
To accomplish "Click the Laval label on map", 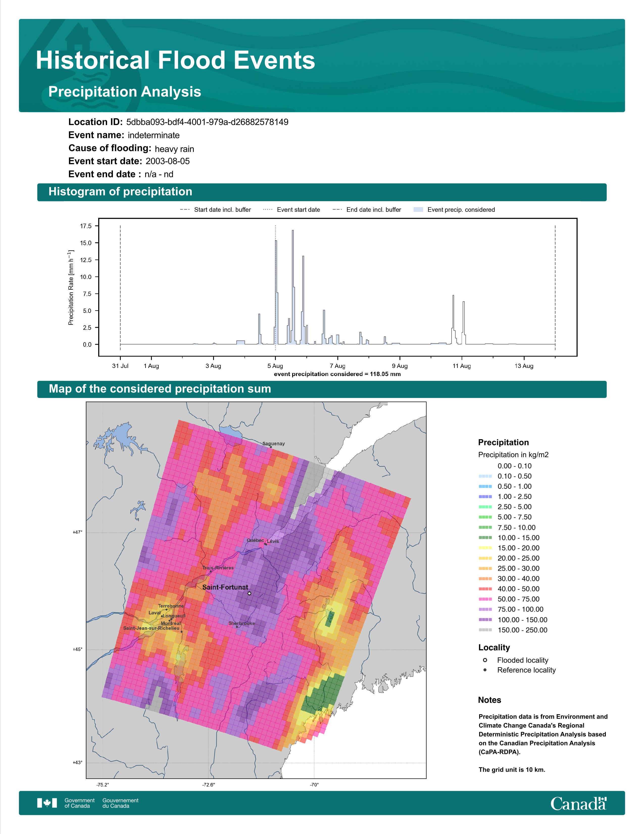I will pyautogui.click(x=155, y=613).
